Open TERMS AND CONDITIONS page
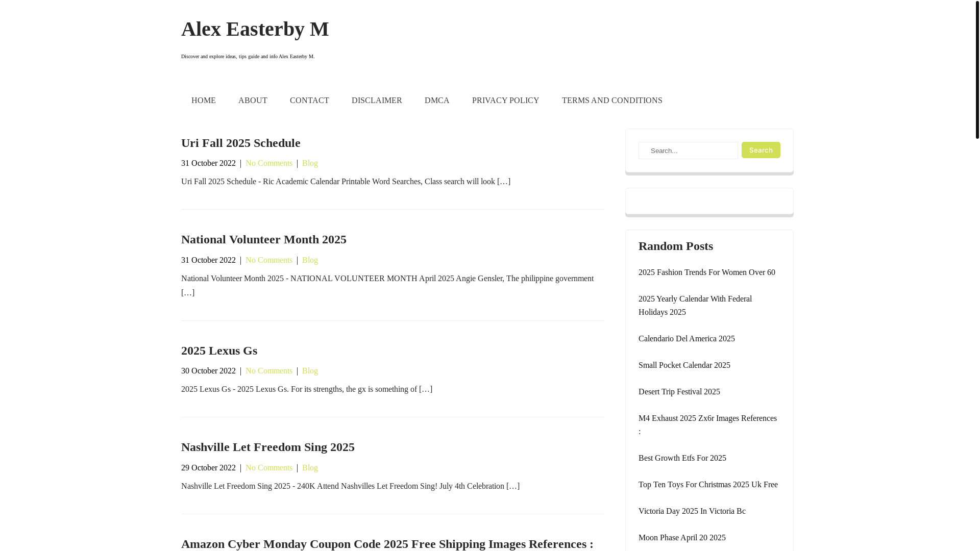 click(612, 101)
